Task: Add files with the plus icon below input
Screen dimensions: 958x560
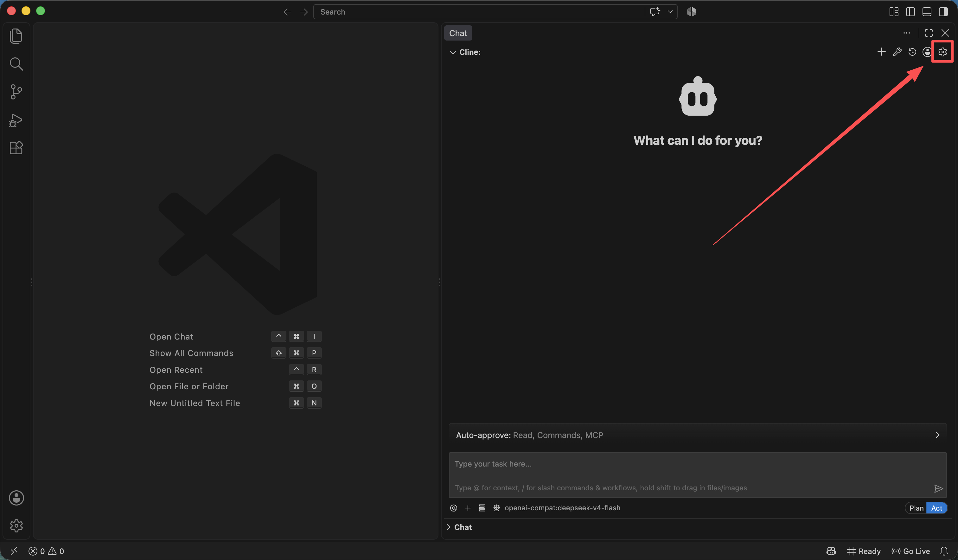Action: point(468,508)
